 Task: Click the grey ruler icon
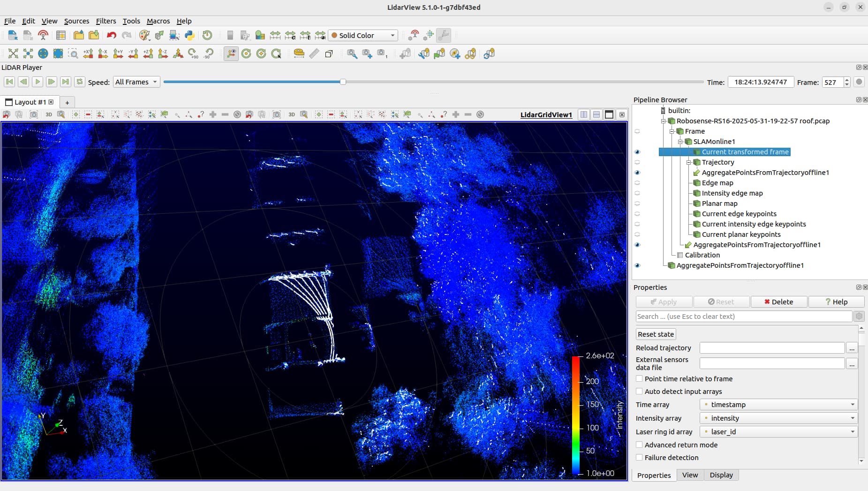point(314,53)
